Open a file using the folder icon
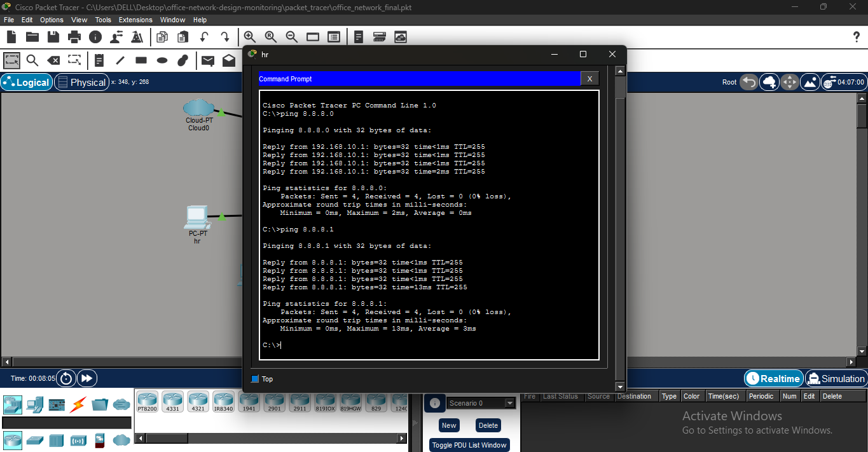The width and height of the screenshot is (868, 452). coord(32,37)
